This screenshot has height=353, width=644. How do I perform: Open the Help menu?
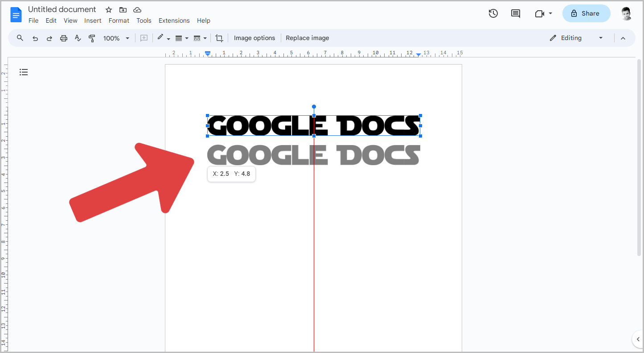(204, 20)
